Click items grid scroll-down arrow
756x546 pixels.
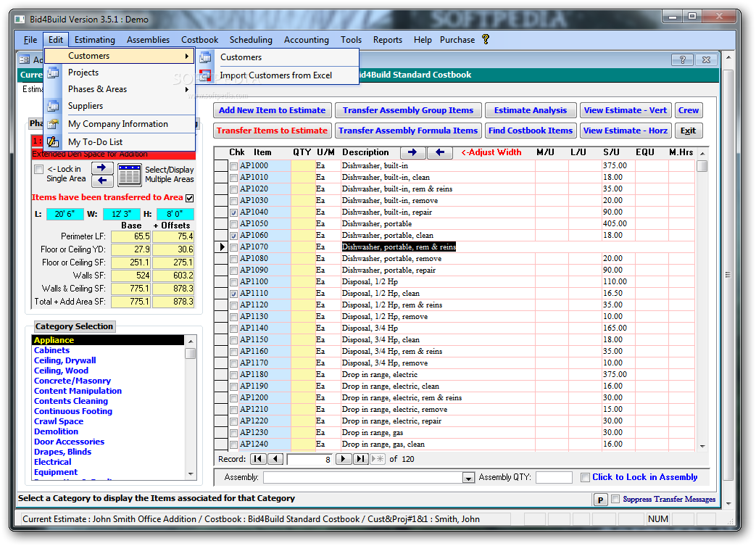tap(702, 447)
